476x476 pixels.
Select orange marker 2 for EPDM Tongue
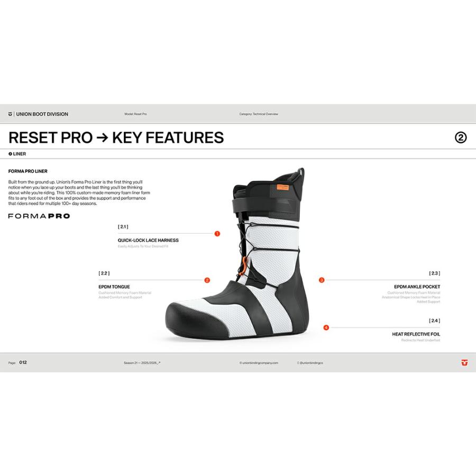coord(207,280)
